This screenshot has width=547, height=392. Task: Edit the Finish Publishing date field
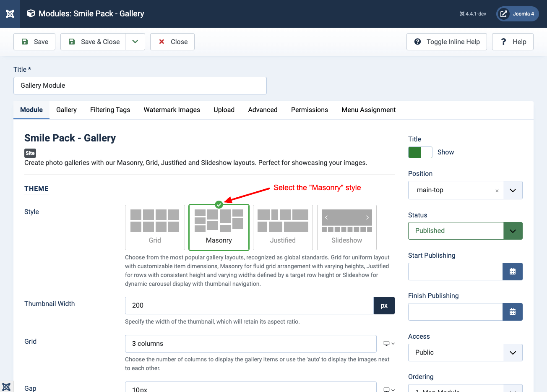455,312
